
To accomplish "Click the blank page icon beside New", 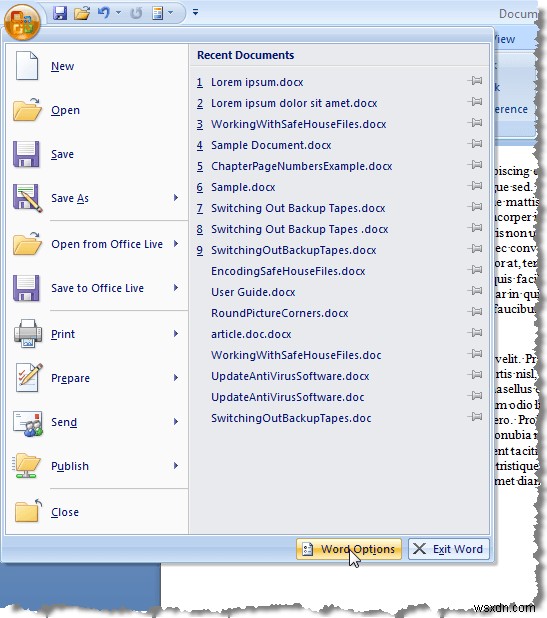I will (27, 65).
